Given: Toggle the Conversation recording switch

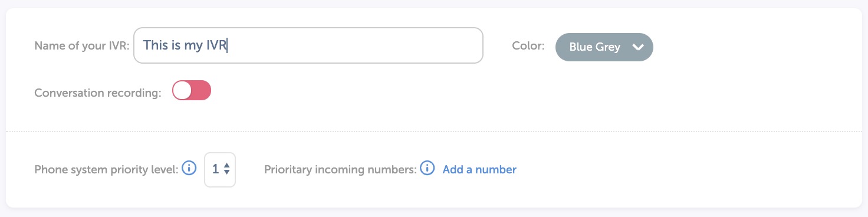Looking at the screenshot, I should [192, 90].
